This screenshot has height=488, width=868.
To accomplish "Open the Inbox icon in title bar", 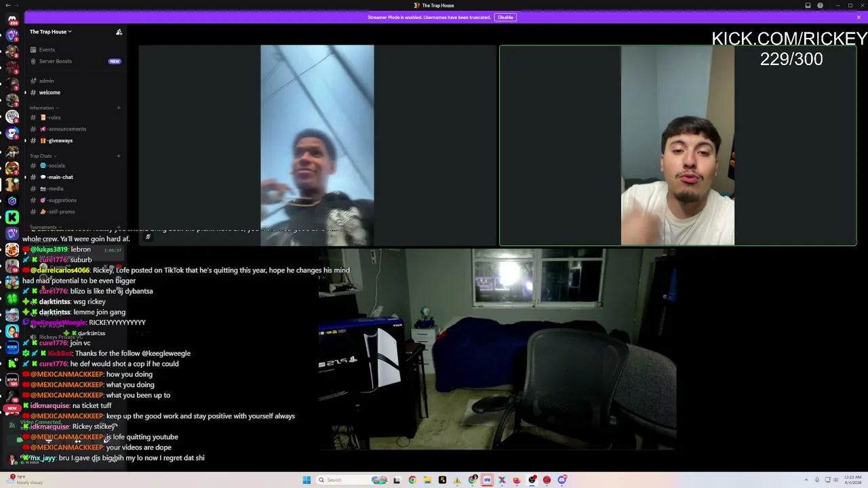I will [x=808, y=5].
